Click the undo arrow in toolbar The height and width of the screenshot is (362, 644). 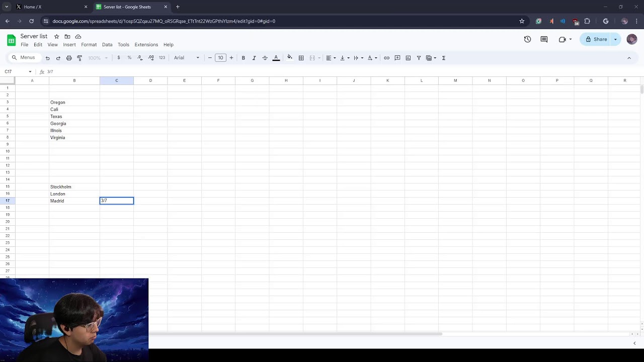(47, 58)
